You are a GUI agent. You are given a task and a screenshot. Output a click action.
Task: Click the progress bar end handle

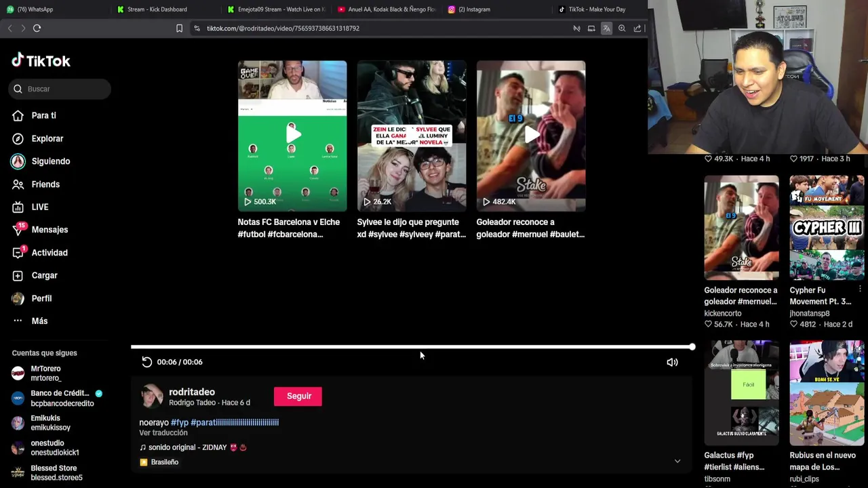(x=692, y=347)
